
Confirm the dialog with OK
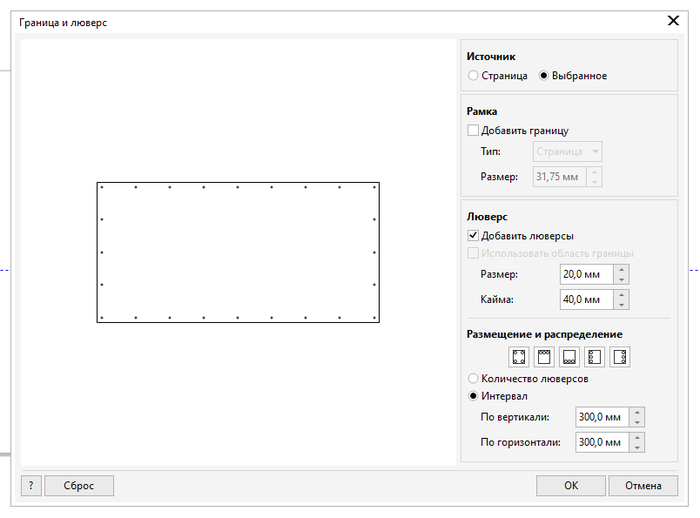click(x=570, y=486)
